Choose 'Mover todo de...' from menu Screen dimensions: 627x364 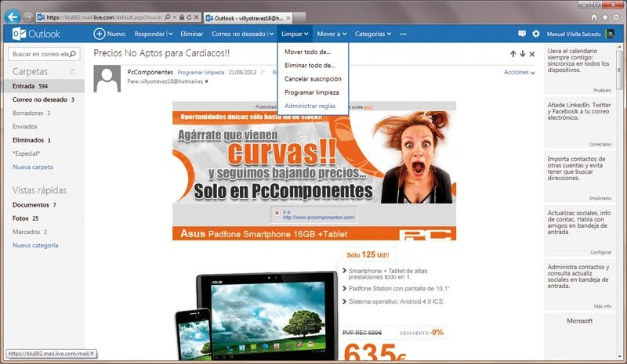click(x=307, y=52)
